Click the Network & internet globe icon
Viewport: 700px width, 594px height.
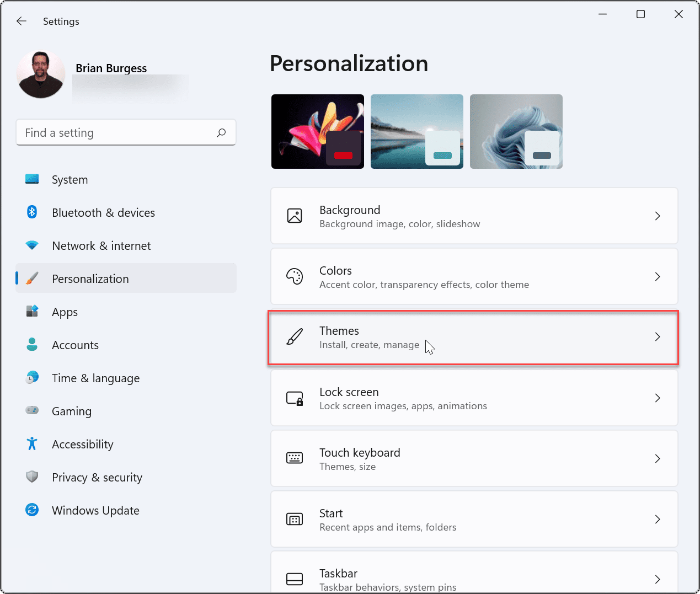tap(32, 245)
